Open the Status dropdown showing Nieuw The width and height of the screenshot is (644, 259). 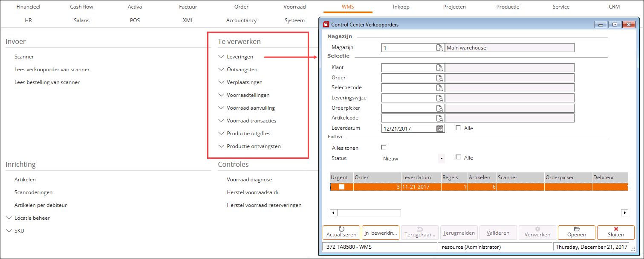pyautogui.click(x=442, y=158)
